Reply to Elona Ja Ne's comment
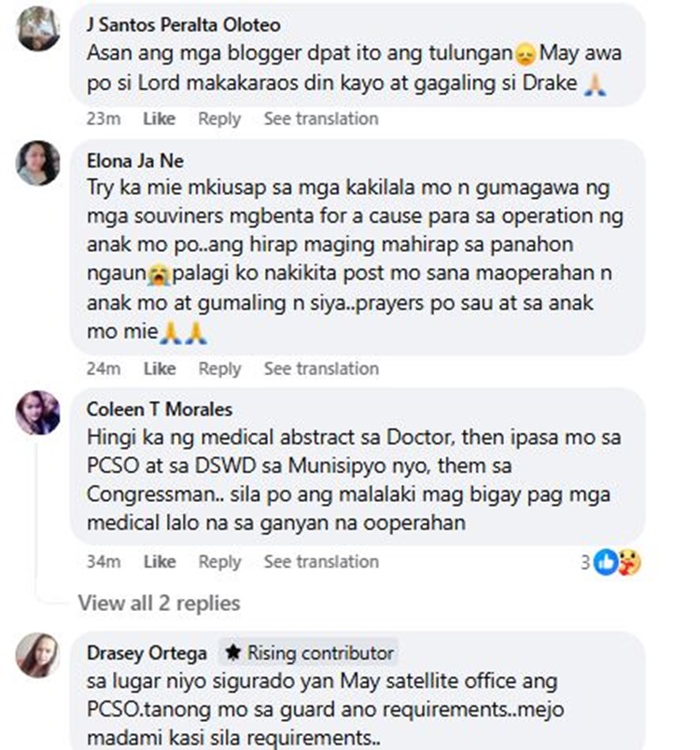The width and height of the screenshot is (700, 750). (220, 369)
